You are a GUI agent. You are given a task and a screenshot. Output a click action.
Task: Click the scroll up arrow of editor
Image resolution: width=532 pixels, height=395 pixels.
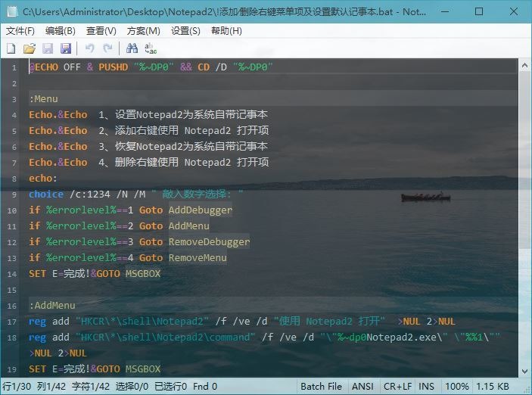point(524,66)
